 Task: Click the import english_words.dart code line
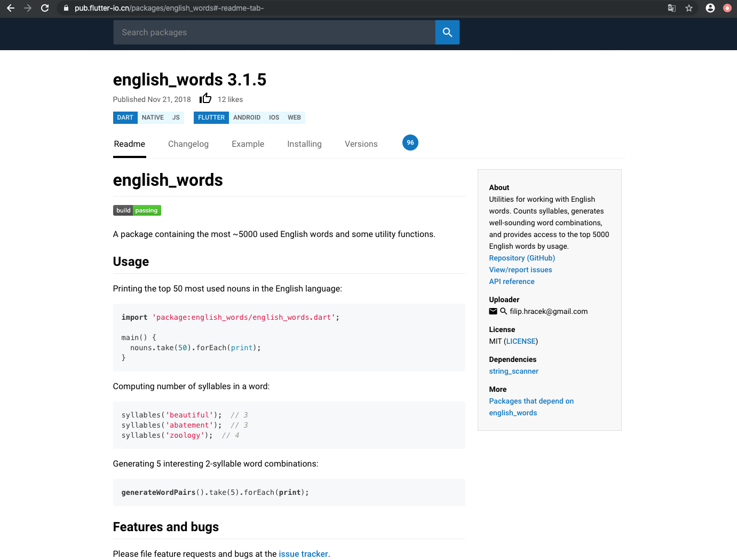click(231, 317)
